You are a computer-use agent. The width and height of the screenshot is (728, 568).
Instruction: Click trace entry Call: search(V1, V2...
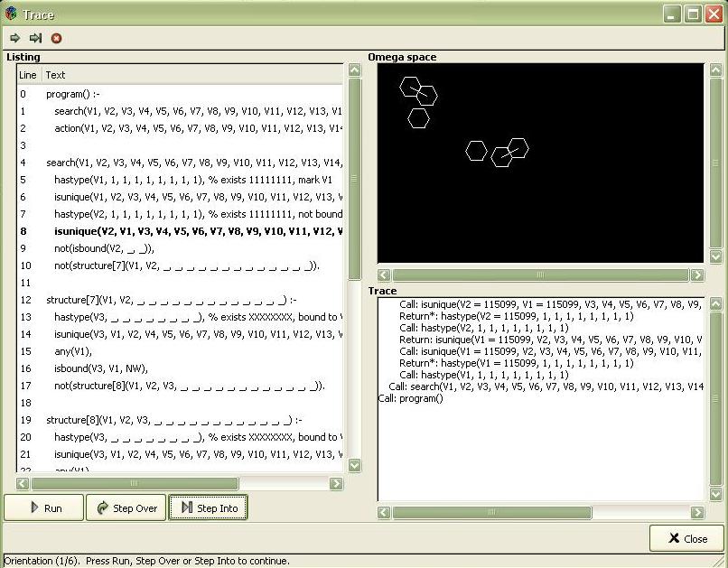pyautogui.click(x=546, y=386)
